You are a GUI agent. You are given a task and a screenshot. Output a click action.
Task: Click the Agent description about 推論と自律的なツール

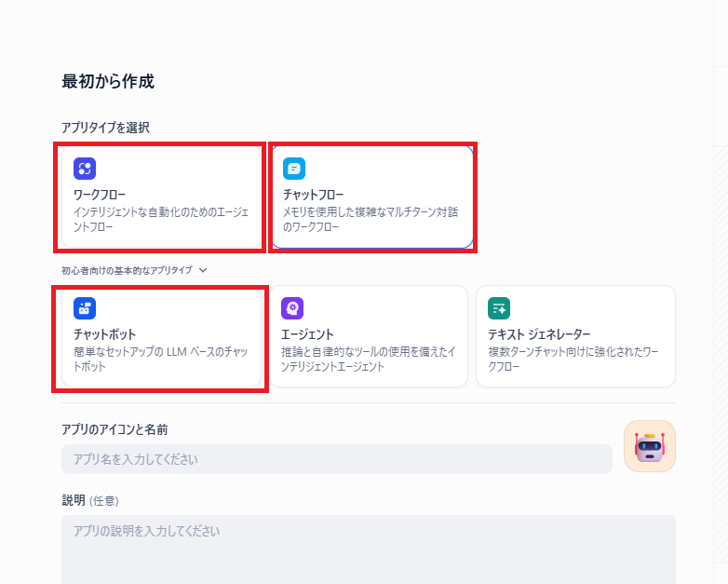click(x=368, y=359)
